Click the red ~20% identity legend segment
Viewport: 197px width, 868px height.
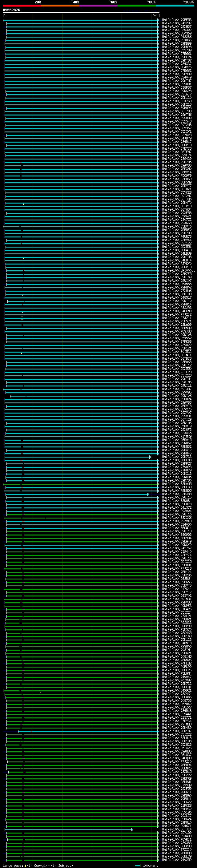[x=22, y=6]
